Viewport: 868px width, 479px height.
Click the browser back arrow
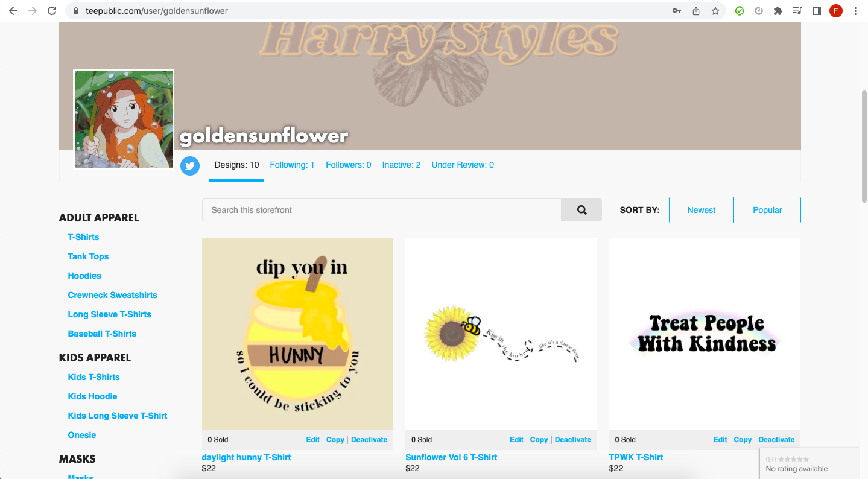(x=13, y=11)
